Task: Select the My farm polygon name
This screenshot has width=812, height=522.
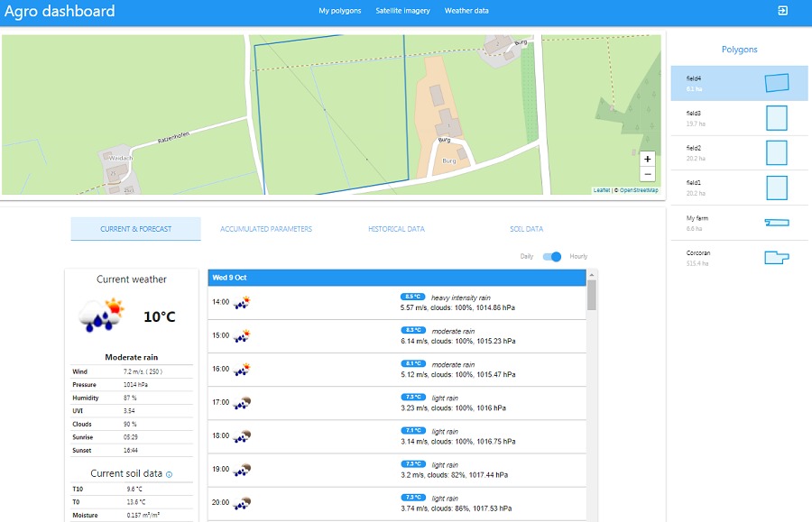Action: [x=697, y=218]
